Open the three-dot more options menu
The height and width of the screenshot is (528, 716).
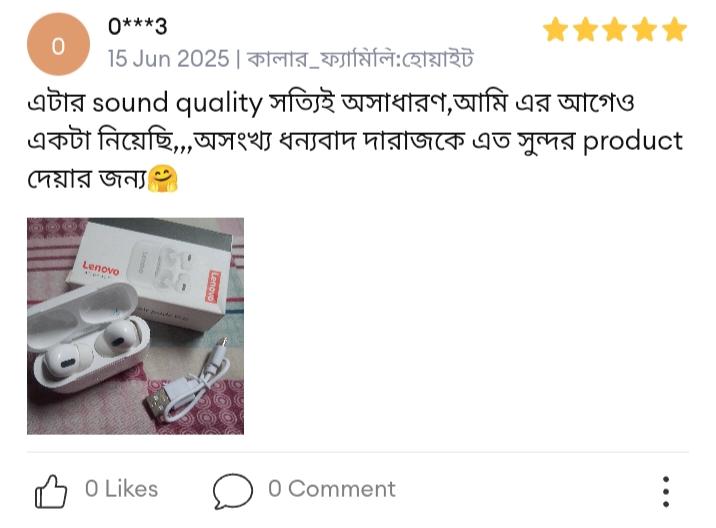click(x=666, y=491)
